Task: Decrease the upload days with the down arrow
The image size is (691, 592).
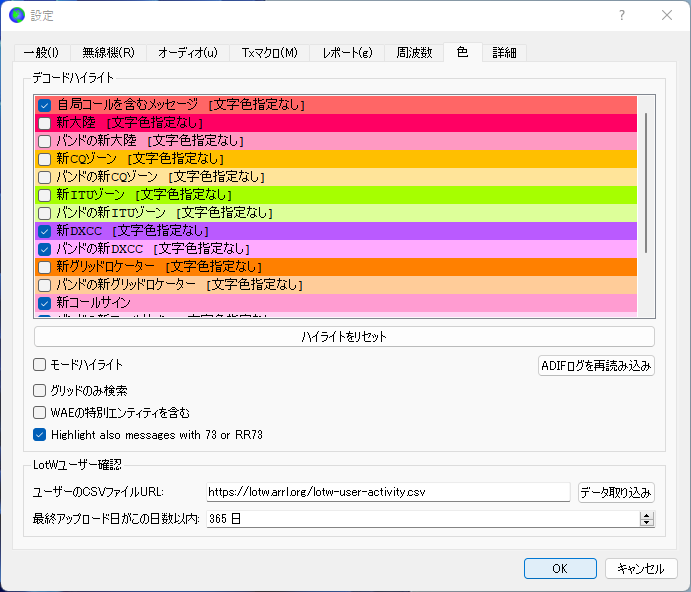Action: coord(646,523)
